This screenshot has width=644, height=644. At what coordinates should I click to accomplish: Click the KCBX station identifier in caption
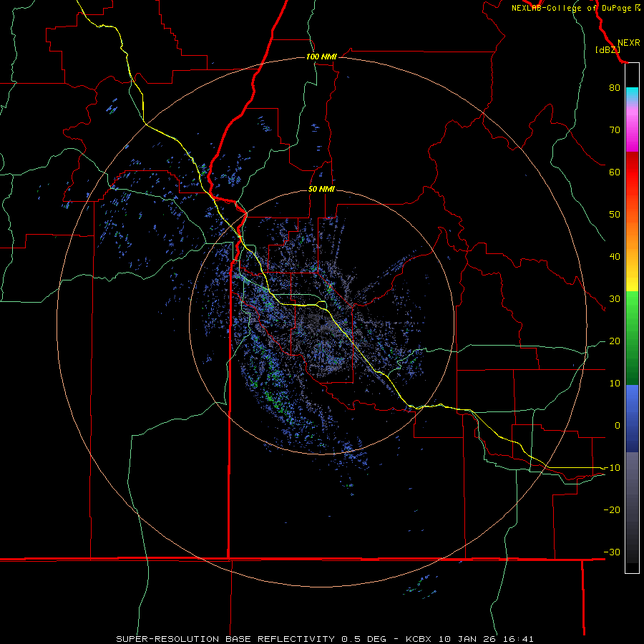tap(419, 639)
